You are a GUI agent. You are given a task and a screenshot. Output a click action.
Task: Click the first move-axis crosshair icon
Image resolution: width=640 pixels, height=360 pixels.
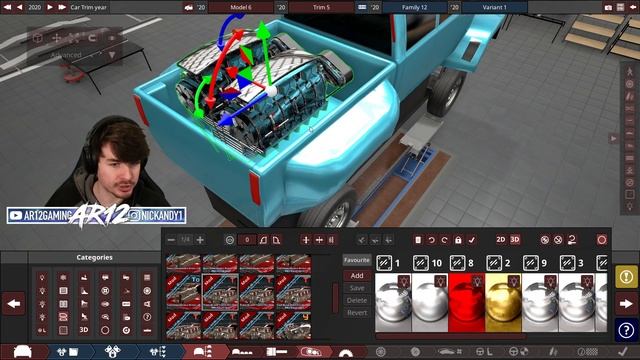coord(306,240)
